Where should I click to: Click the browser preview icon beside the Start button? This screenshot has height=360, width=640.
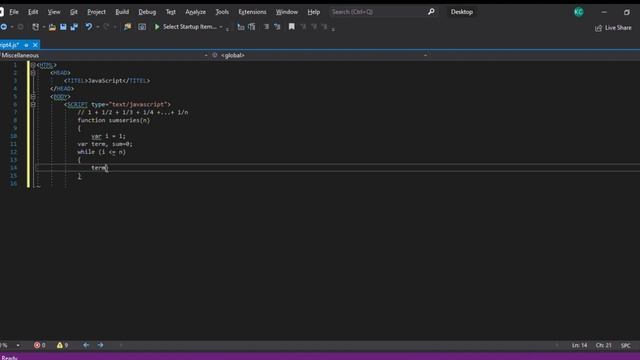pos(142,27)
